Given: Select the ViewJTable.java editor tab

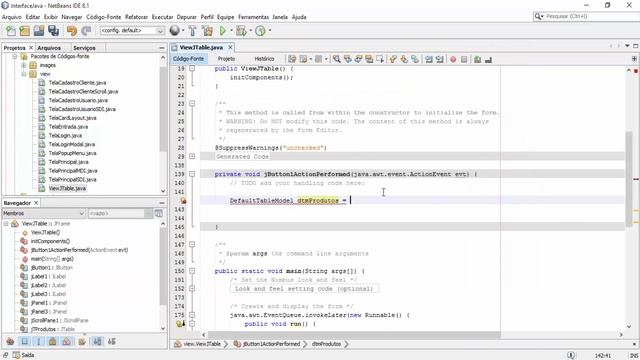Looking at the screenshot, I should [x=201, y=47].
